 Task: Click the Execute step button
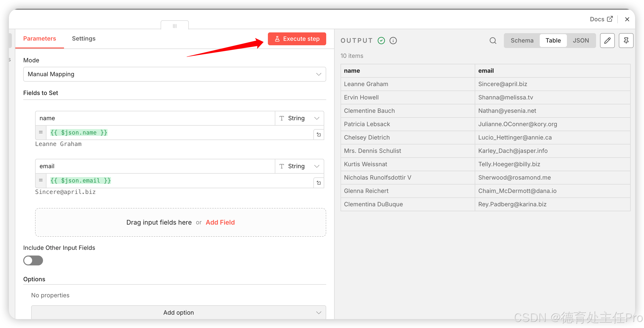pos(297,39)
